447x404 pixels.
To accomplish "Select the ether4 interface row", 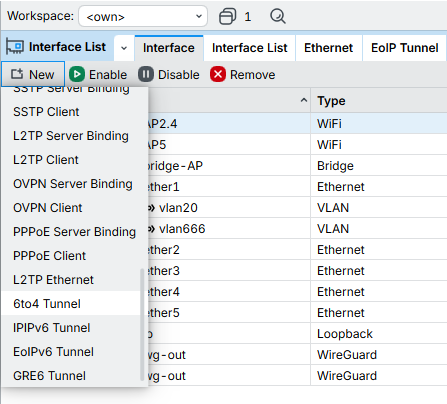I will point(297,292).
